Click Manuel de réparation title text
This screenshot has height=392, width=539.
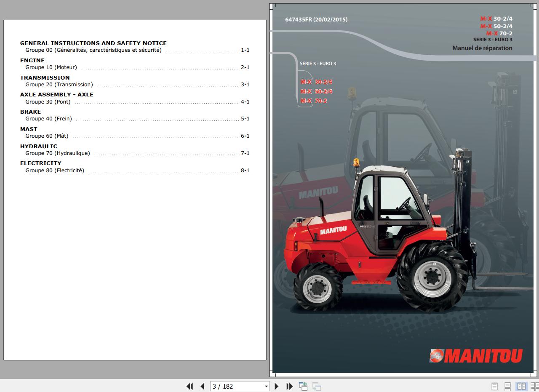483,48
